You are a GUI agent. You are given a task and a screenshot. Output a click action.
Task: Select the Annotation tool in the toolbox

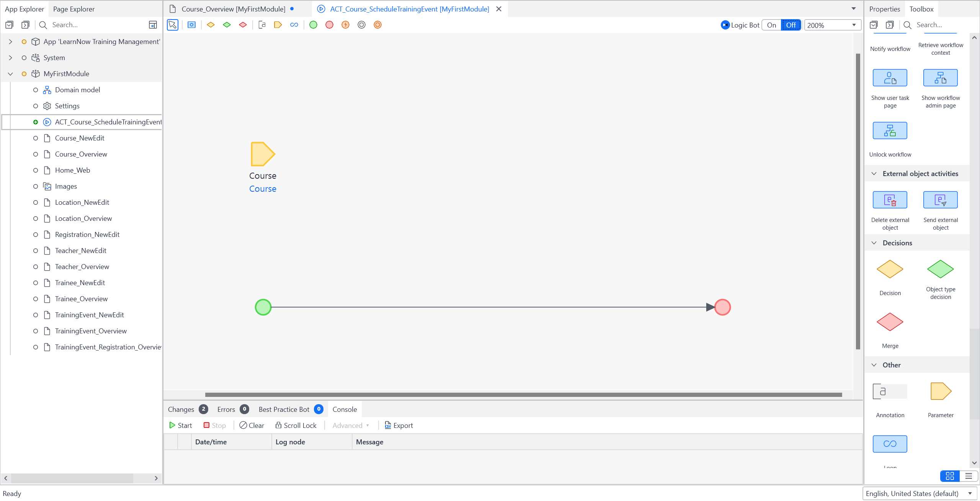pyautogui.click(x=890, y=392)
